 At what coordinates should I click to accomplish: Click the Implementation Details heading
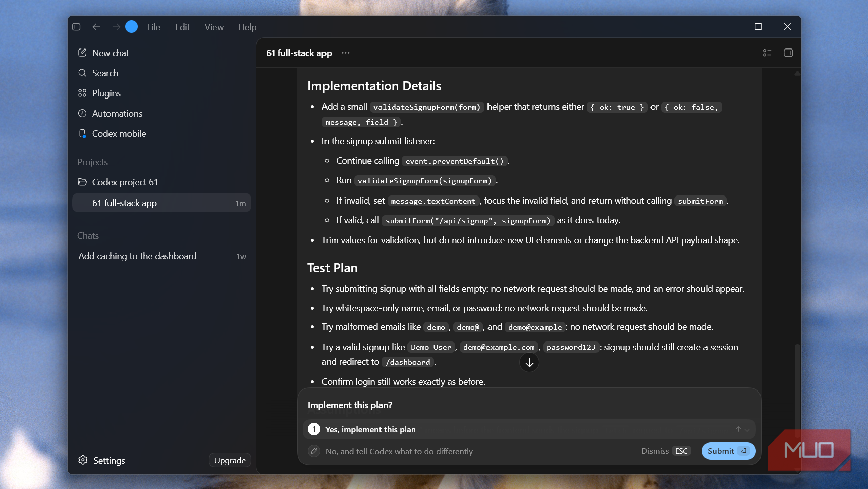pyautogui.click(x=374, y=86)
